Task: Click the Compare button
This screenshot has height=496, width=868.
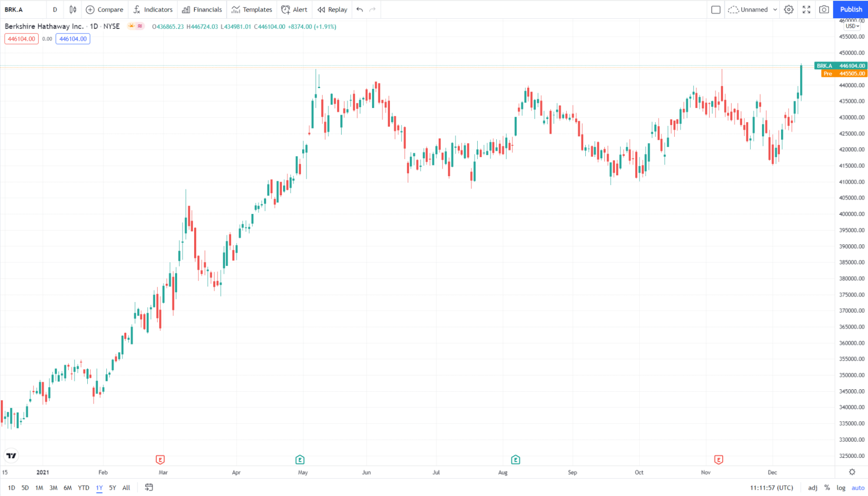Action: [x=105, y=10]
